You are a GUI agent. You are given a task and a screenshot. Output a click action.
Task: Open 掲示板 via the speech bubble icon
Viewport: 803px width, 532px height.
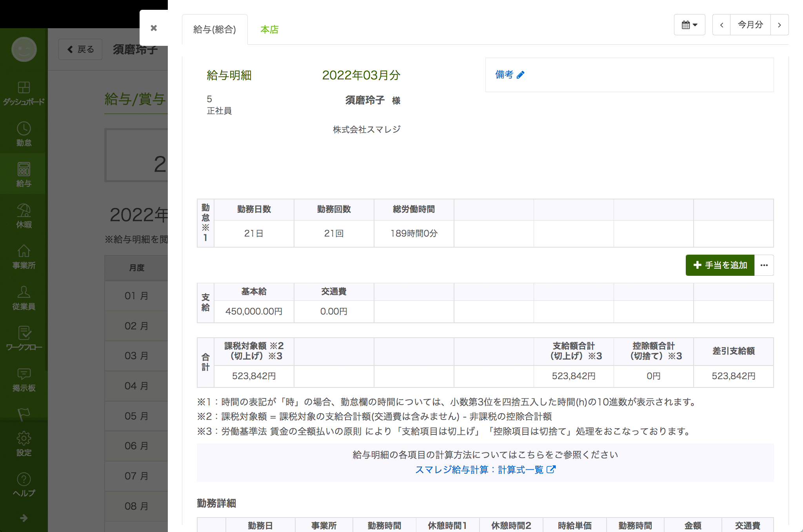tap(24, 379)
